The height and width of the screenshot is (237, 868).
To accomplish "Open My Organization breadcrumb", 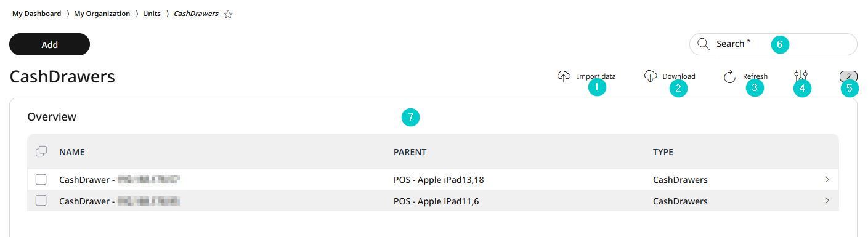I will pyautogui.click(x=102, y=14).
